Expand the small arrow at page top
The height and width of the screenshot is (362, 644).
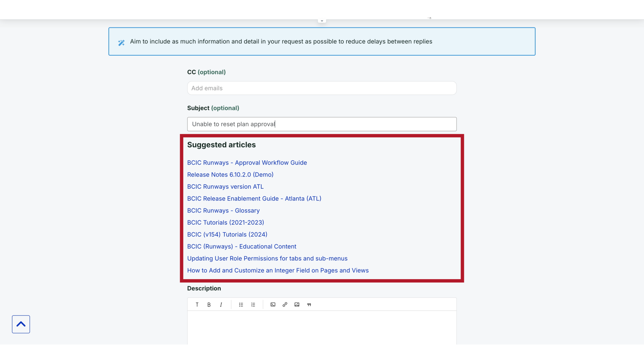tap(322, 21)
